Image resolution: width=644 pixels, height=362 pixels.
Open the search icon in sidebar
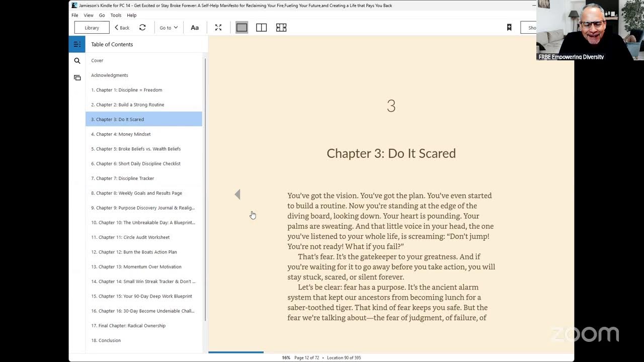click(x=77, y=61)
